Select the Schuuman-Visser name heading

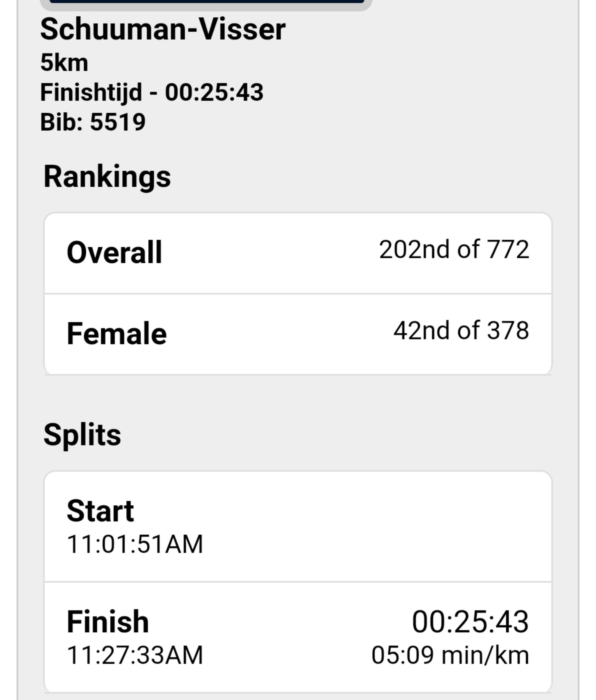coord(163,29)
